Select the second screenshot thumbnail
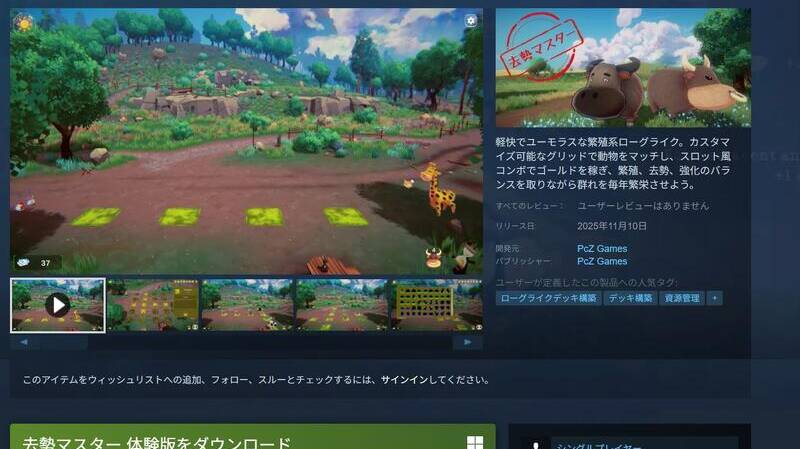Image resolution: width=800 pixels, height=449 pixels. tap(152, 304)
